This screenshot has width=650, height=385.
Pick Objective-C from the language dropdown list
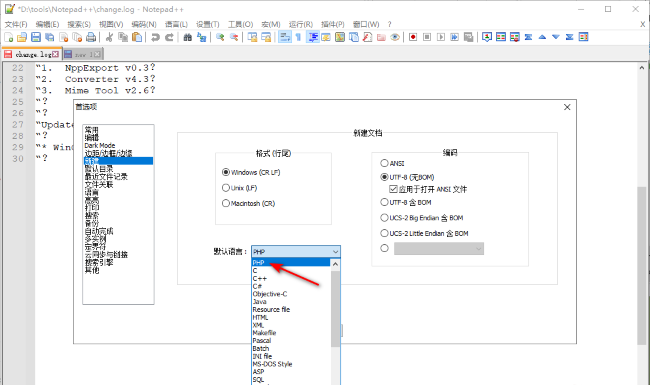point(291,294)
